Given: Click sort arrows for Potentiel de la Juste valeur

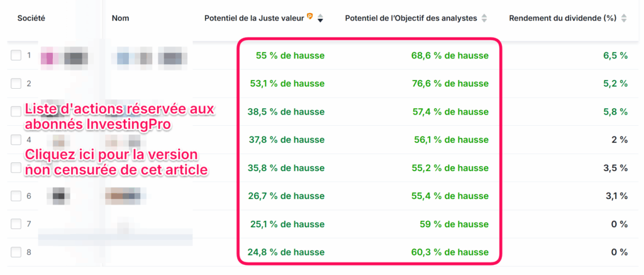Looking at the screenshot, I should click(x=320, y=18).
